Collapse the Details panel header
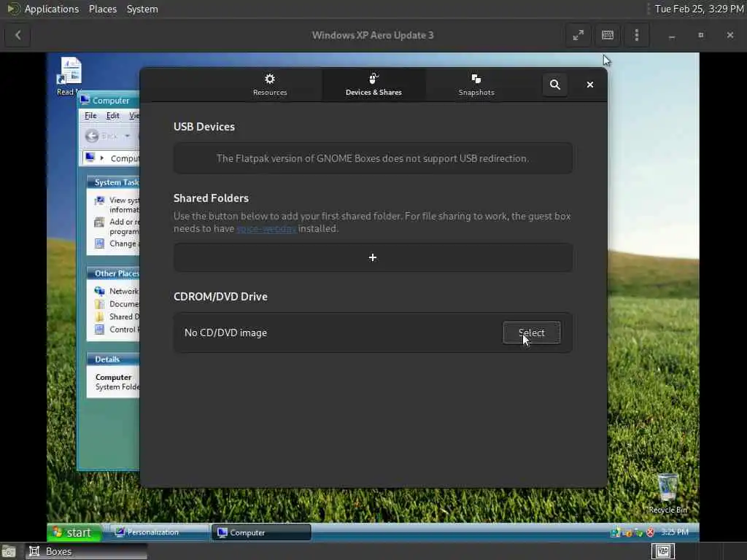This screenshot has width=747, height=560. (x=113, y=359)
